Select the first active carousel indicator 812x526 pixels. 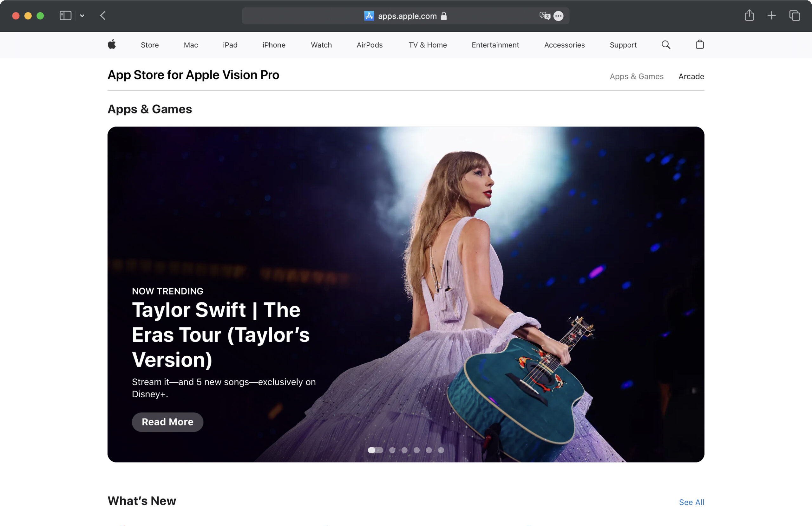point(375,450)
